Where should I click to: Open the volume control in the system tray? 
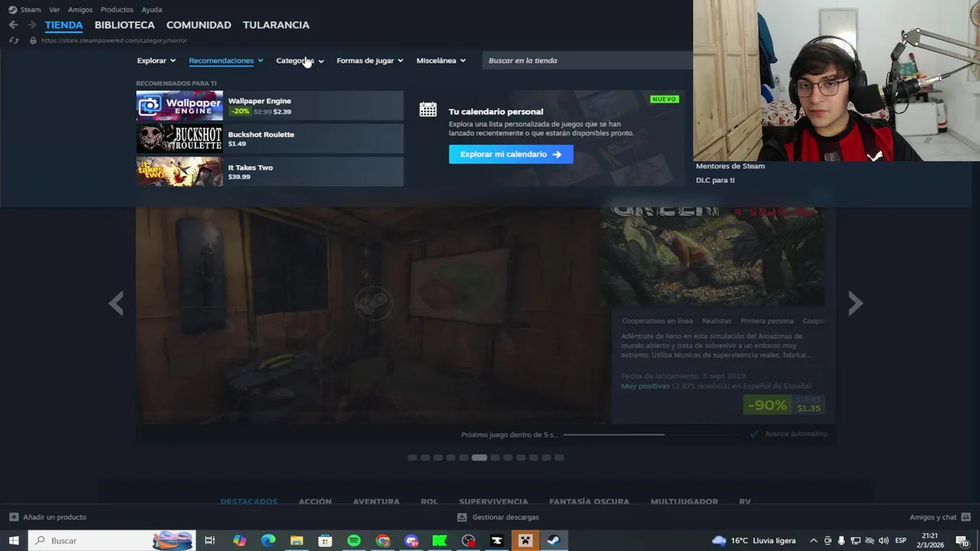tap(883, 540)
